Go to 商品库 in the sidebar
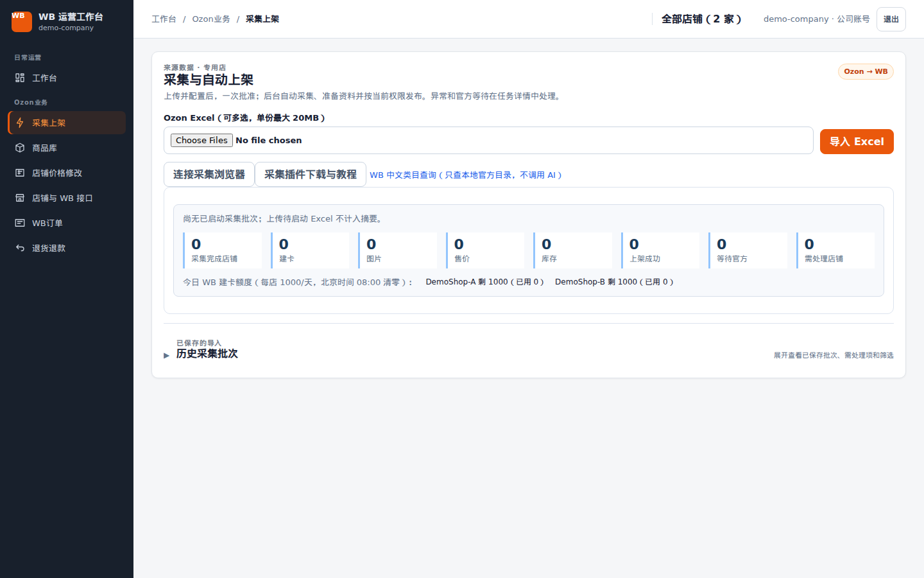 (67, 148)
